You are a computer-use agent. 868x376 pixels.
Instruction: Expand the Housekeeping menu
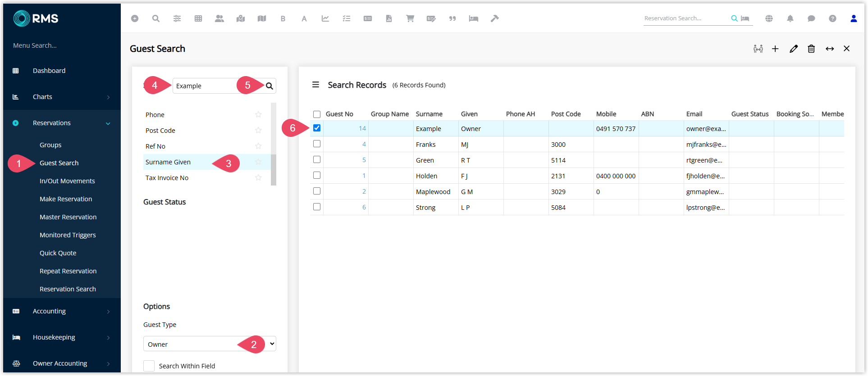click(62, 337)
